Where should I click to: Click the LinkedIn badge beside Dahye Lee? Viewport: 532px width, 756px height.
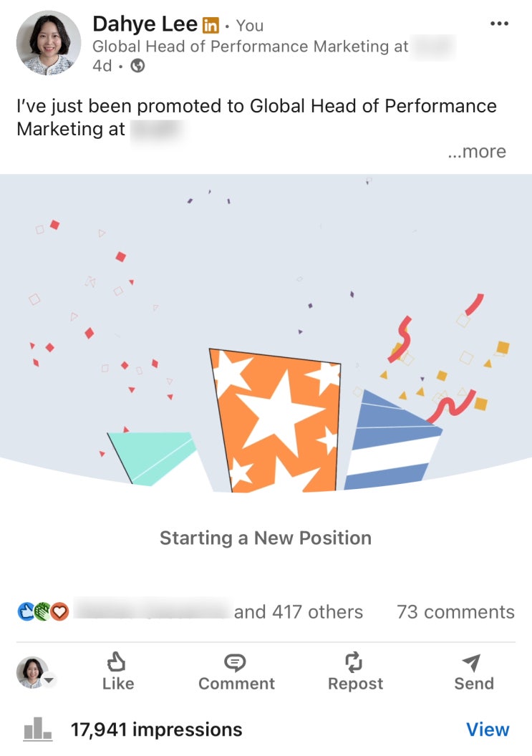211,25
